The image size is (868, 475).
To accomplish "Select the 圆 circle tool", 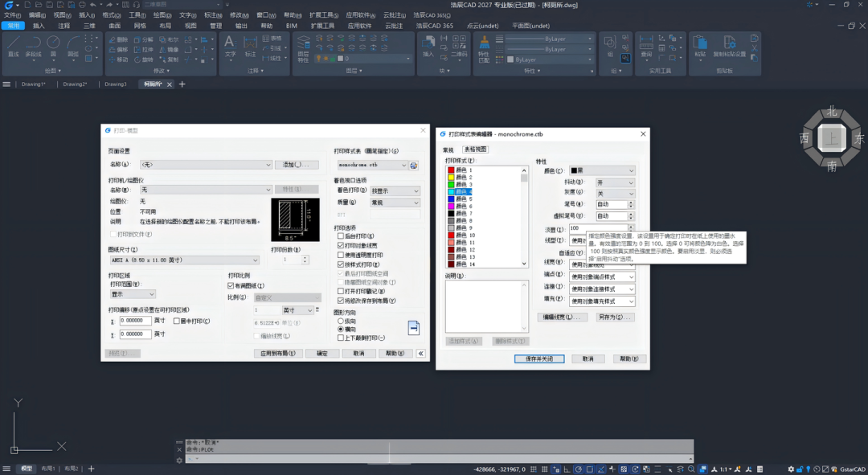I will tap(53, 47).
